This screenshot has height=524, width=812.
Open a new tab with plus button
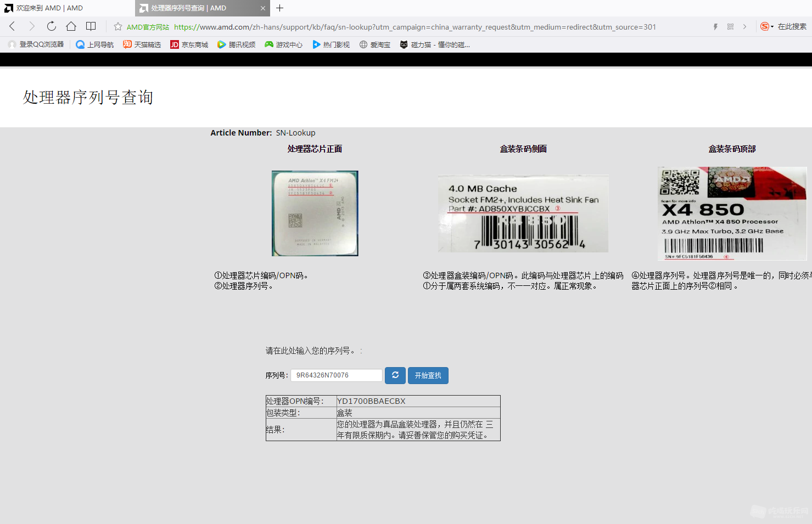click(280, 8)
